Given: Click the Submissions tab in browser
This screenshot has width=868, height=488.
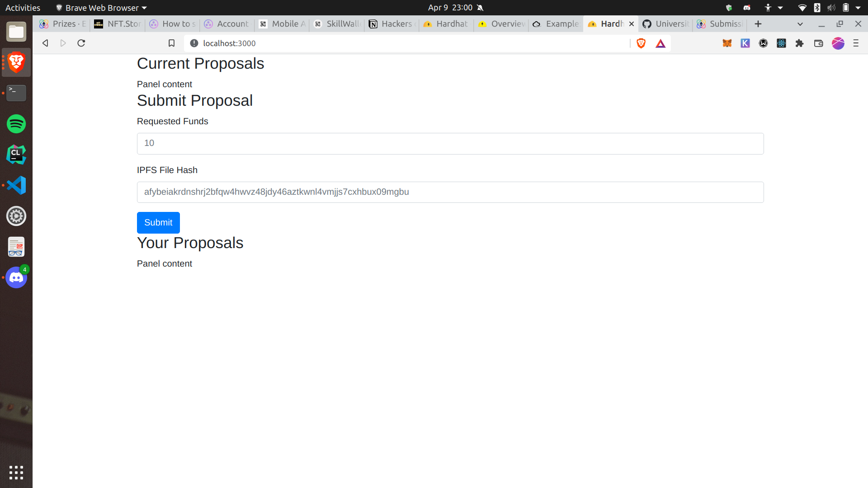Looking at the screenshot, I should coord(720,23).
